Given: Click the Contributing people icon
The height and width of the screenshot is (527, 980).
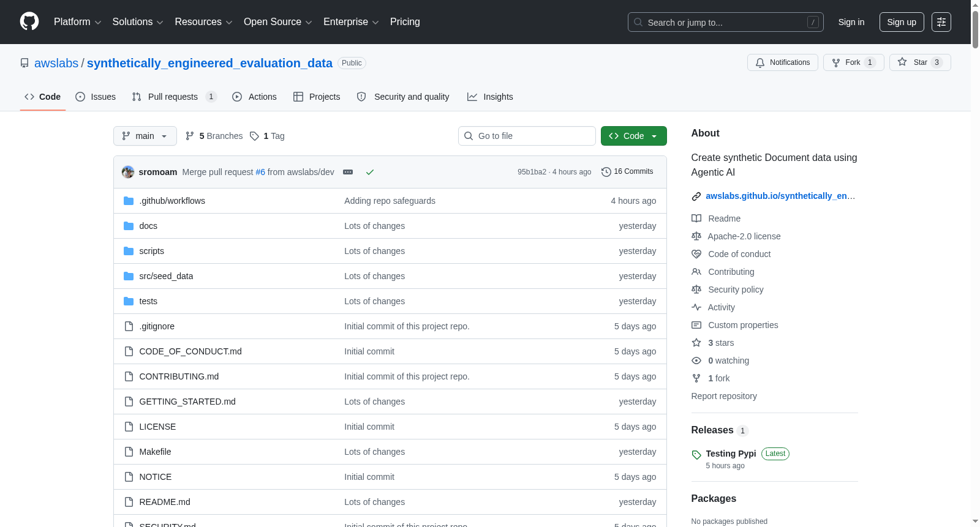Looking at the screenshot, I should [696, 272].
